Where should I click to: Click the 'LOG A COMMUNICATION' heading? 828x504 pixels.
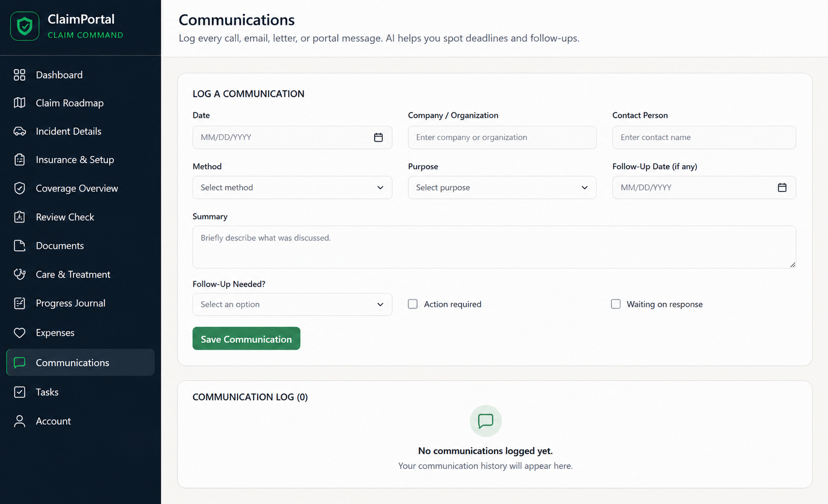[248, 94]
